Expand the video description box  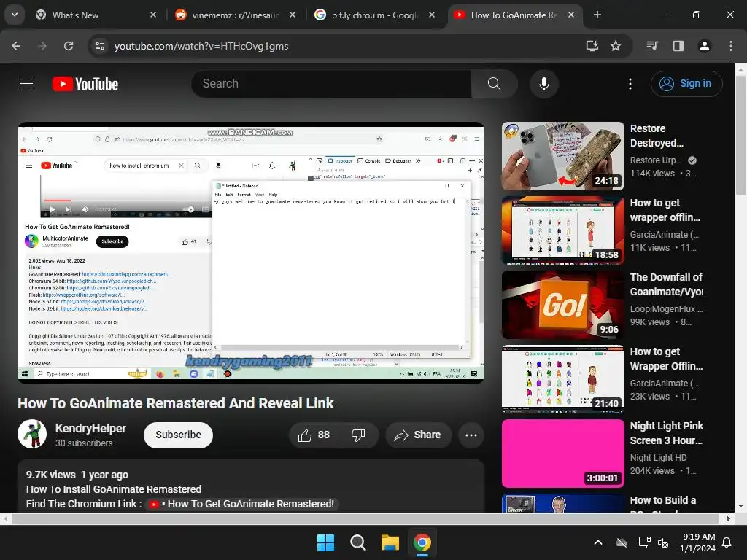pos(251,486)
